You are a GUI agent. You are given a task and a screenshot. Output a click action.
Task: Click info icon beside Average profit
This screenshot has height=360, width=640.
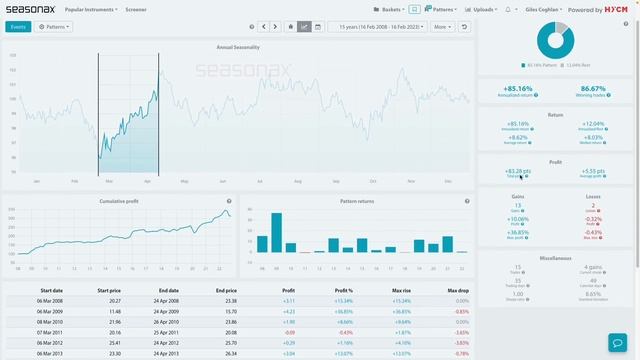604,176
